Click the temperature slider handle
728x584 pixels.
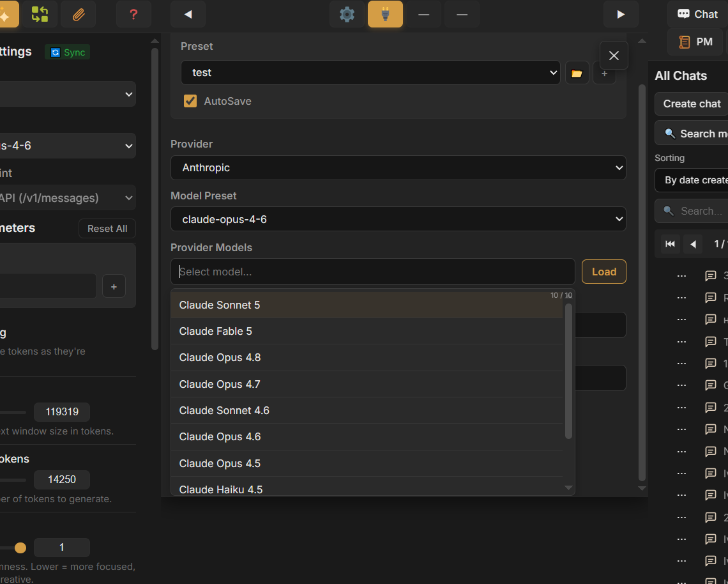click(20, 548)
